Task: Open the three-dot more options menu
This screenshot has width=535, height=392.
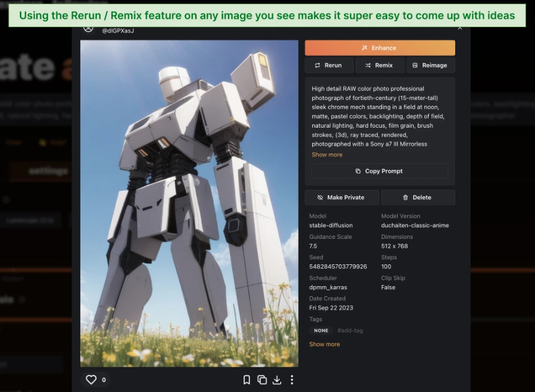Action: point(291,380)
